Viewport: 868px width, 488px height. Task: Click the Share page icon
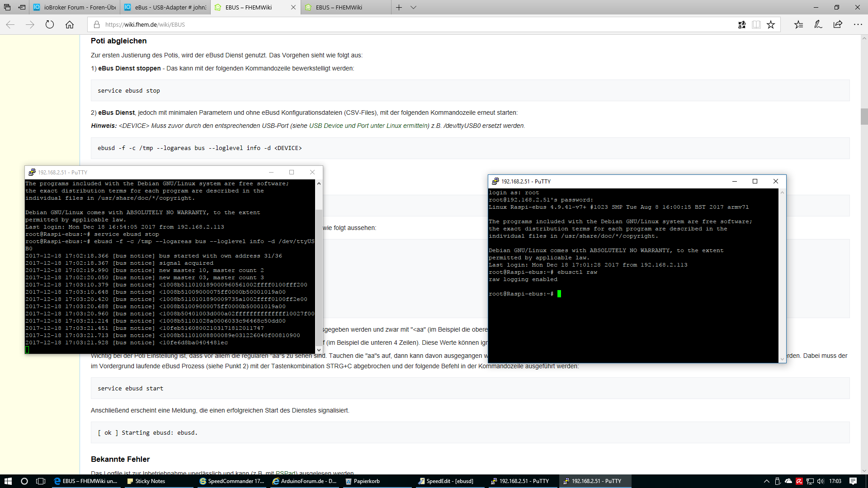838,25
